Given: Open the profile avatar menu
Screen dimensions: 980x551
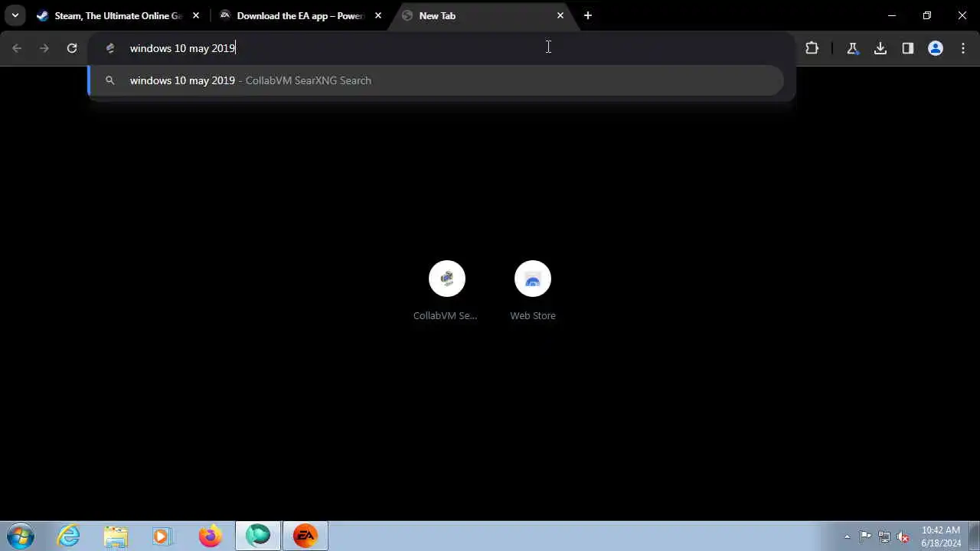Looking at the screenshot, I should 936,48.
